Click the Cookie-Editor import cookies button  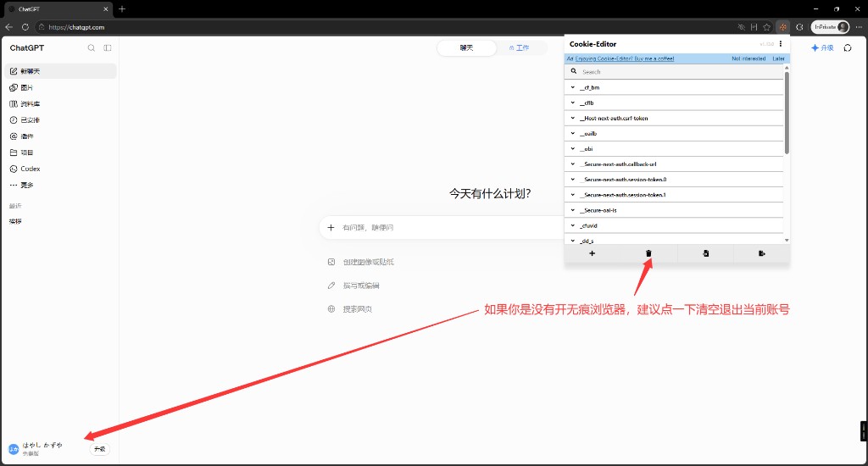tap(706, 253)
